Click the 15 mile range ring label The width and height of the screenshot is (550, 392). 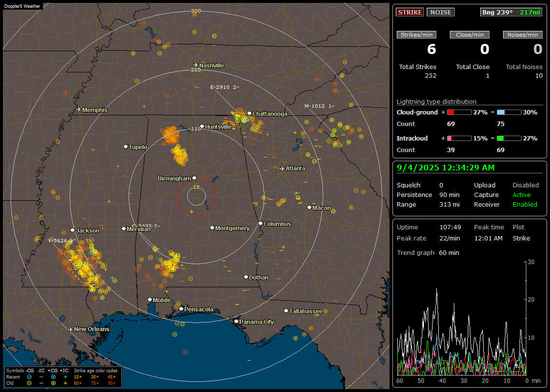(x=196, y=187)
